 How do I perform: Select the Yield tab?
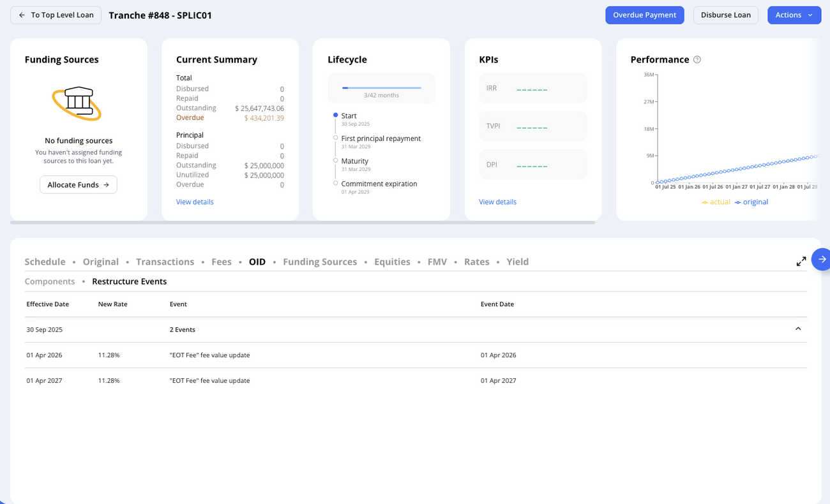coord(517,262)
